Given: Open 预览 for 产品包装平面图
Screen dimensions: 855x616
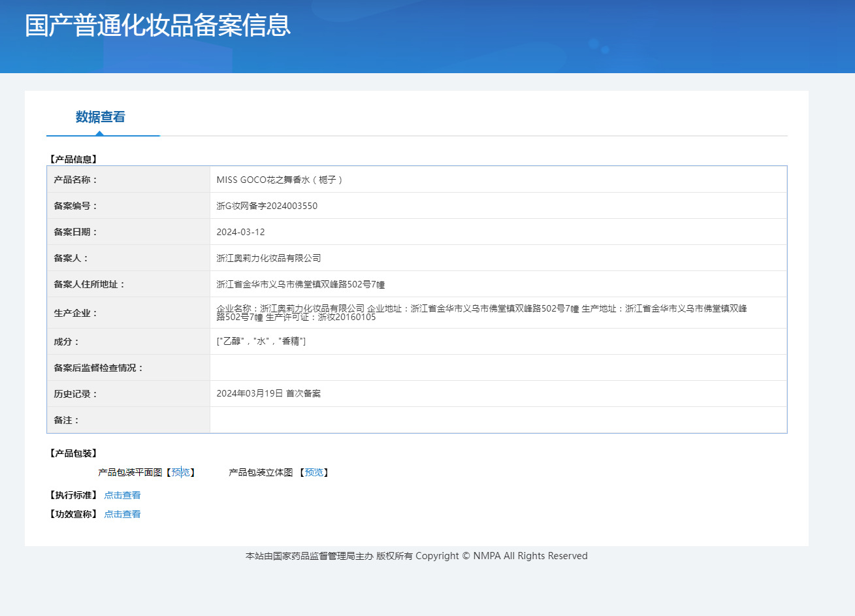Looking at the screenshot, I should tap(182, 472).
